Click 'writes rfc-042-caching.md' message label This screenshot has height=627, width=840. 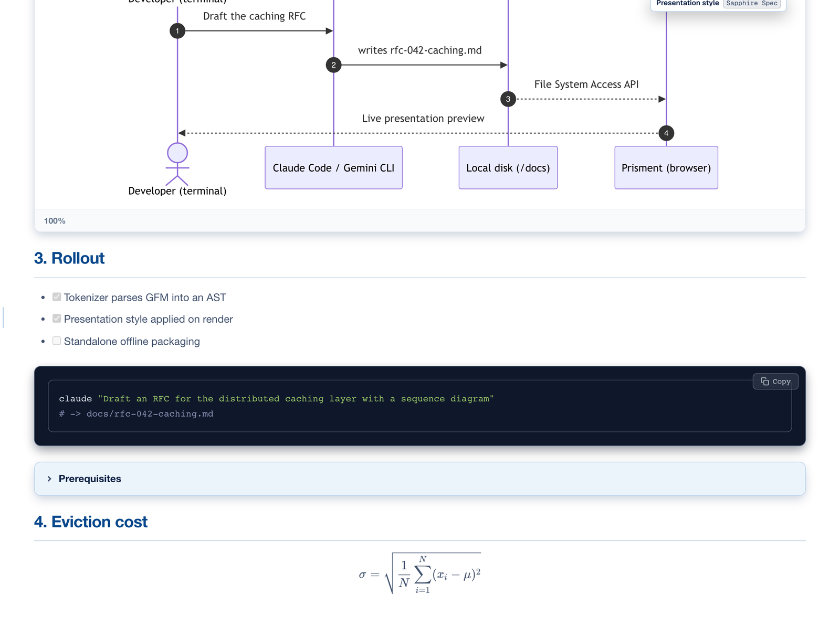click(420, 50)
